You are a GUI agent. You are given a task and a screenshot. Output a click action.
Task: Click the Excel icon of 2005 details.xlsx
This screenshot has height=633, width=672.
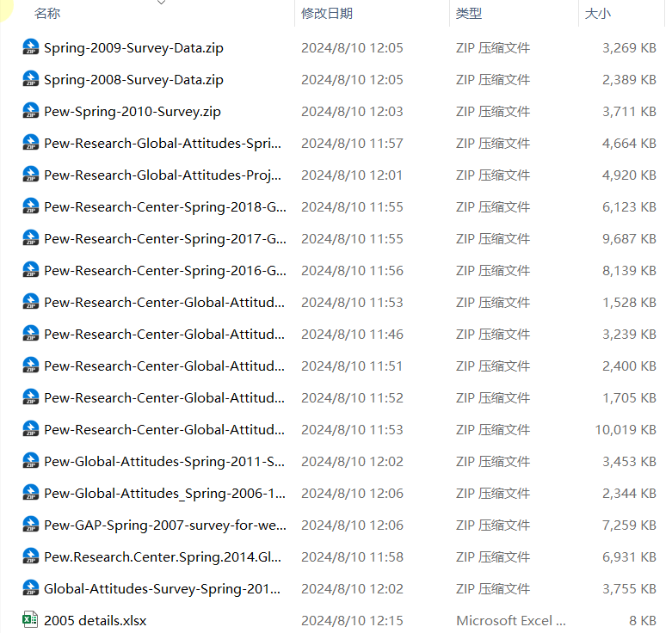(x=30, y=620)
